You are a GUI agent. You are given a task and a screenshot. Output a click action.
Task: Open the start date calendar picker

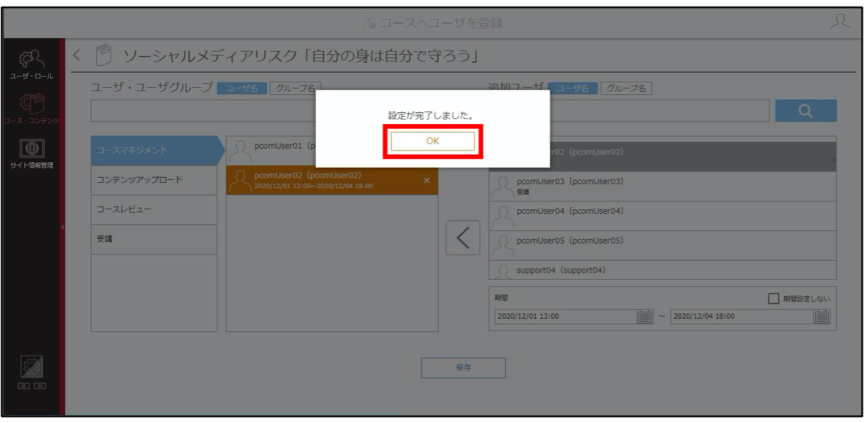645,315
